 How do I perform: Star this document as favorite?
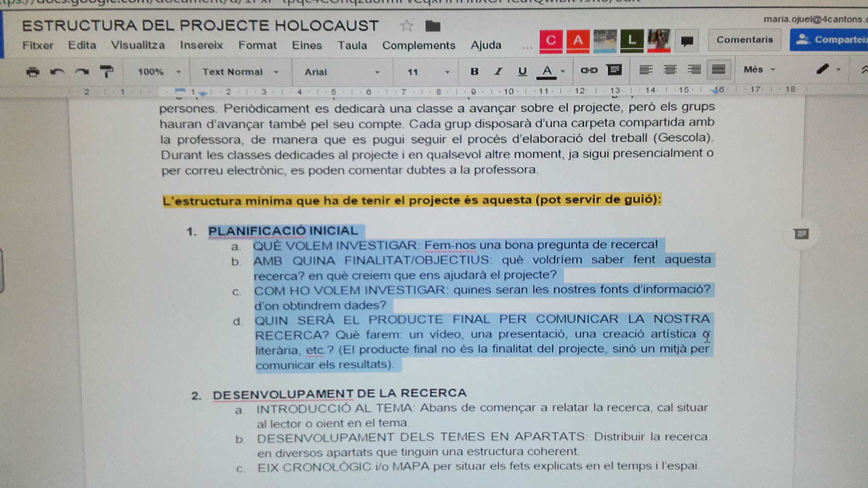click(x=407, y=25)
